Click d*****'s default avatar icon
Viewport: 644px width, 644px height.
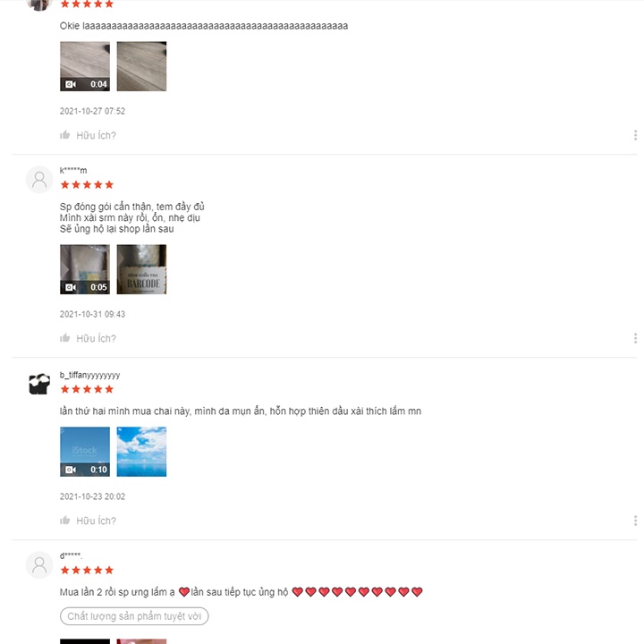(x=39, y=565)
